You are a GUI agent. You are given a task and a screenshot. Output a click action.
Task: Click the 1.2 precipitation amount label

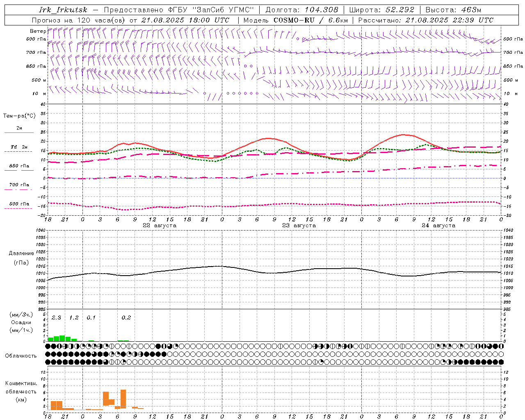[x=74, y=318]
